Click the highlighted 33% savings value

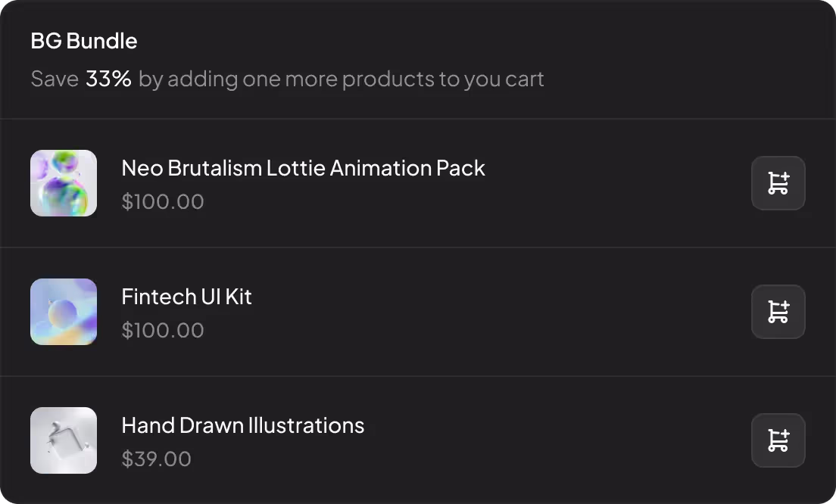[x=108, y=79]
